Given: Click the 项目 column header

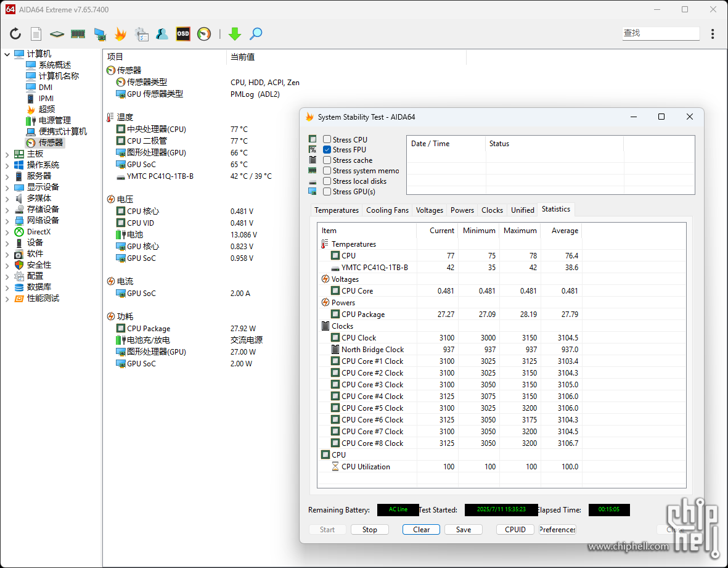Looking at the screenshot, I should click(x=165, y=57).
